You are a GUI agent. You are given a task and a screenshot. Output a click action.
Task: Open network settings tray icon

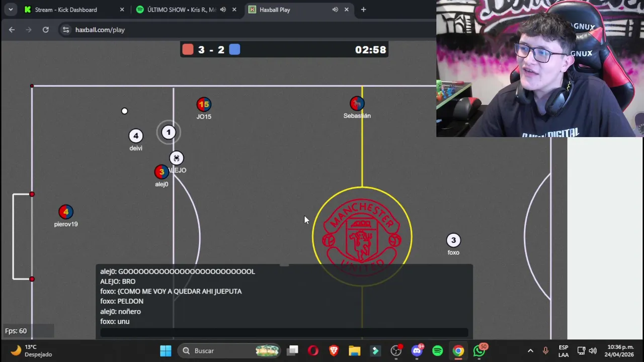pos(581,350)
